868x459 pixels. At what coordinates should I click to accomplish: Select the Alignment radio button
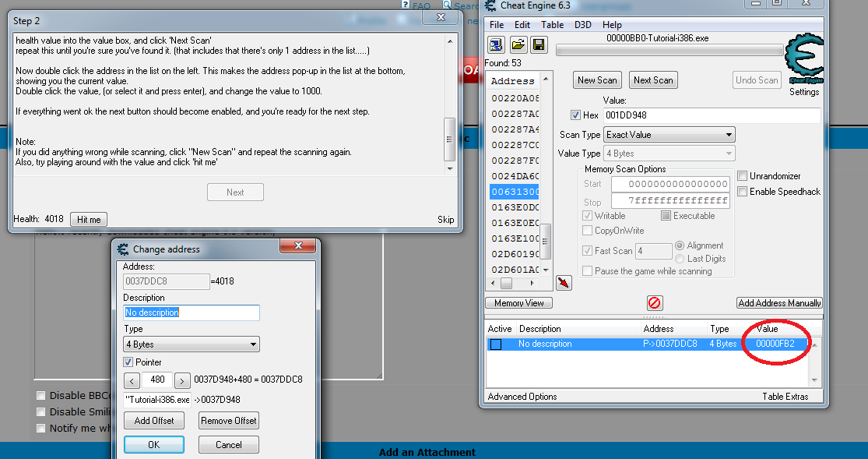click(x=680, y=245)
